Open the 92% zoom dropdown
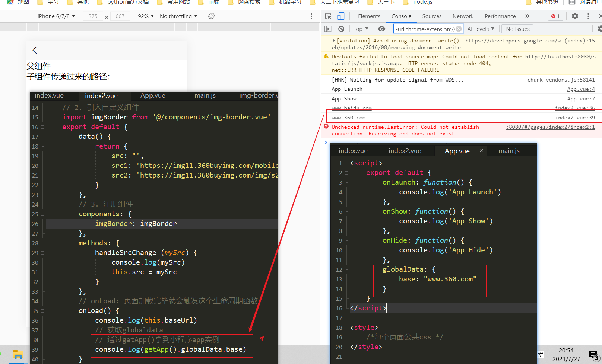 point(146,16)
